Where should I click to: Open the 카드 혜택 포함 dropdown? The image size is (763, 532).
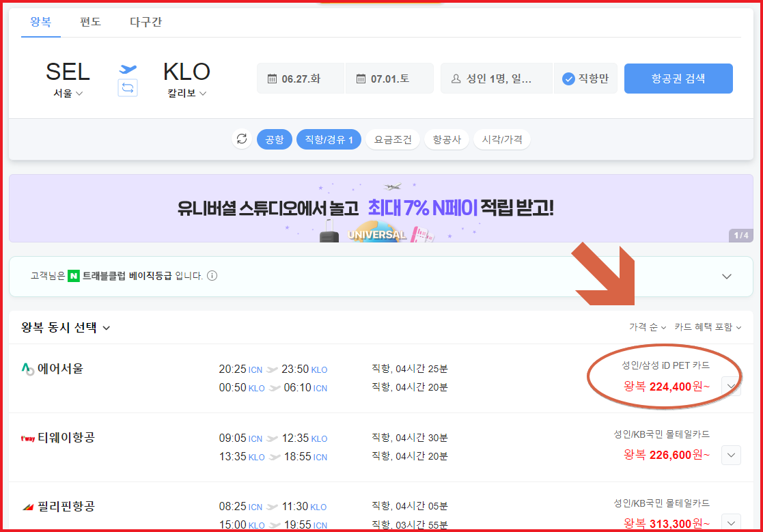pyautogui.click(x=708, y=327)
